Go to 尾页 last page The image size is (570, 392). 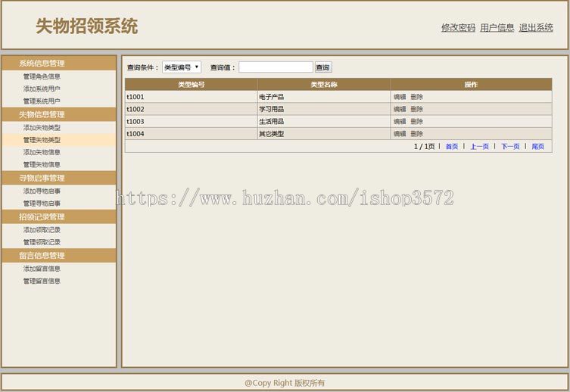tap(538, 146)
